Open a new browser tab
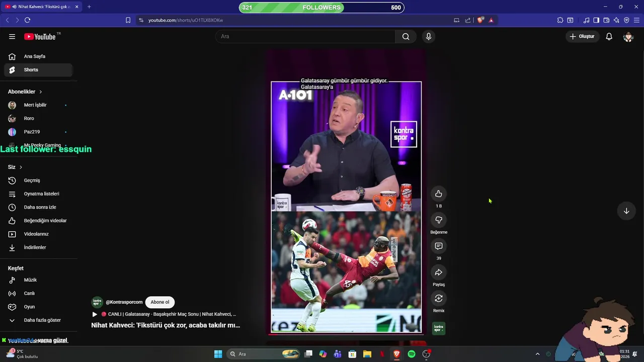The height and width of the screenshot is (362, 644). click(x=89, y=7)
